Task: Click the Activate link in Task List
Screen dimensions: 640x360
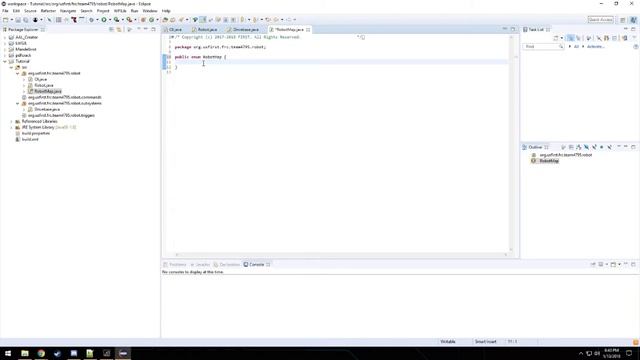Action: click(596, 47)
